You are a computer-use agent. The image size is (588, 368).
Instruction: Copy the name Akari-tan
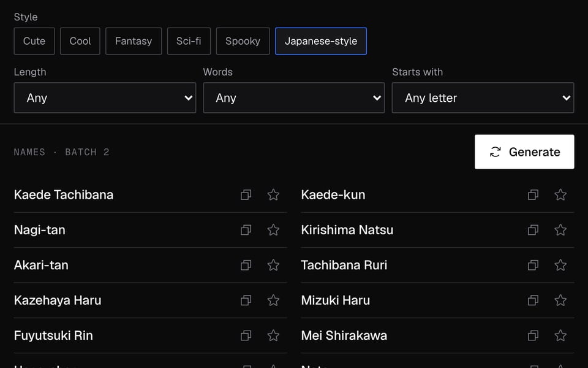[x=246, y=265]
